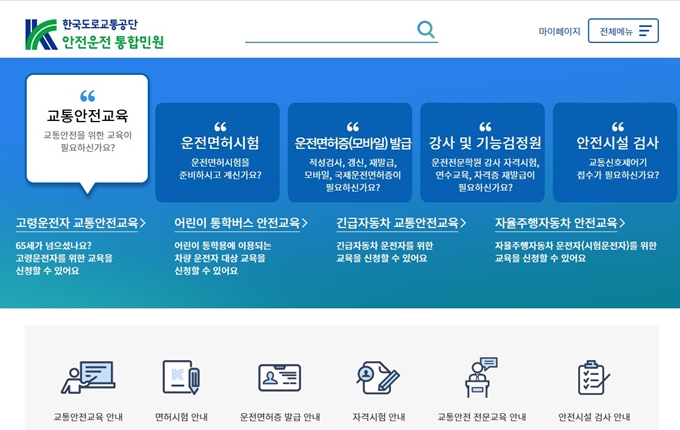The width and height of the screenshot is (680, 430).
Task: Click the 안전시설 검사 안내 label
Action: tap(594, 417)
